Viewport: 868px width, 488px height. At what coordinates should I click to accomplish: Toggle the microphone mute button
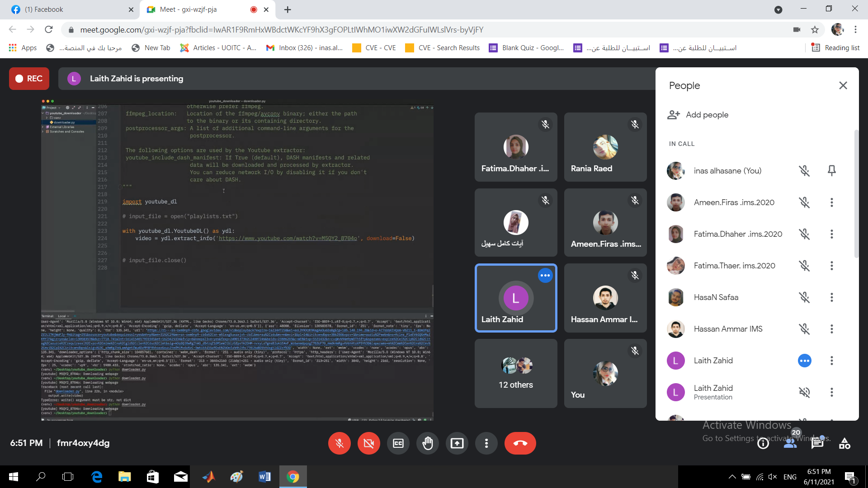tap(339, 443)
